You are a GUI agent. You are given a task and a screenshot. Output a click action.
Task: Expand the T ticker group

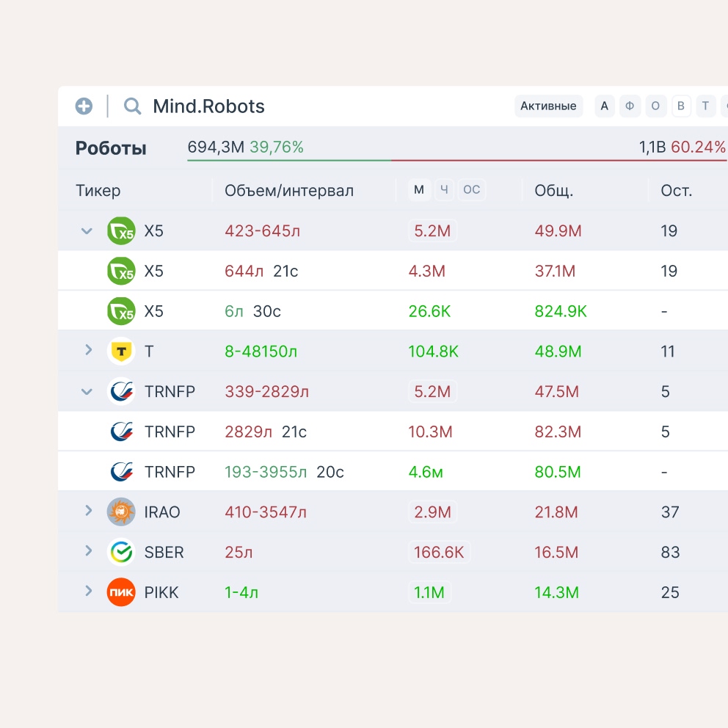[88, 350]
